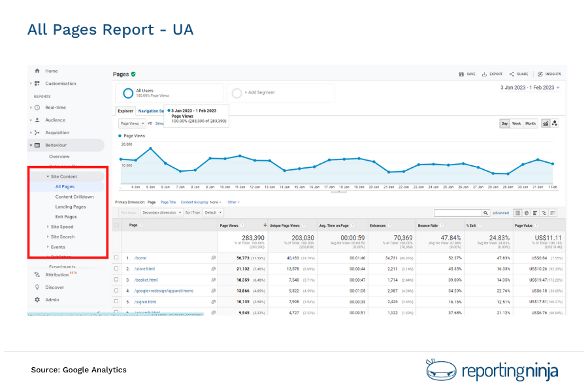
Task: Open the Admin gear icon
Action: pyautogui.click(x=37, y=300)
